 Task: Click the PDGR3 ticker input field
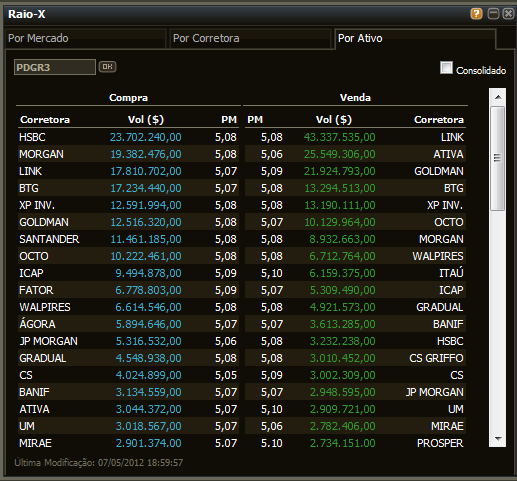(55, 67)
